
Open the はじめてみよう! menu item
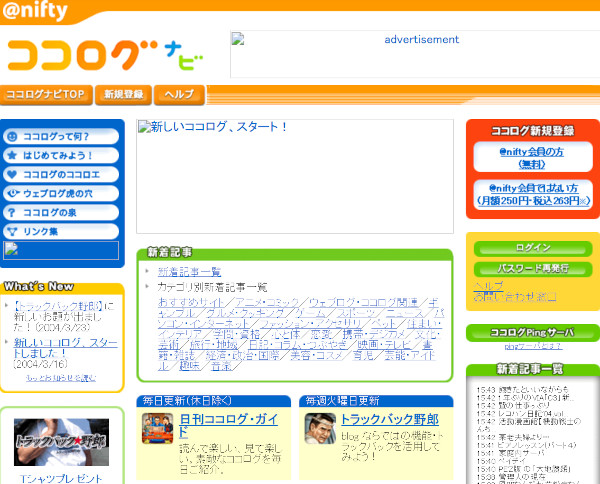(x=61, y=155)
